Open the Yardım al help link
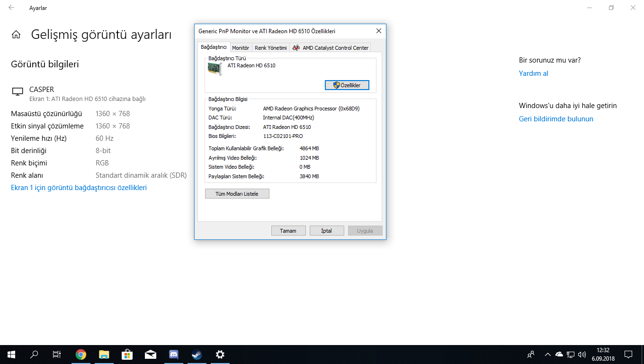Screen dimensions: 644x364 (x=533, y=73)
